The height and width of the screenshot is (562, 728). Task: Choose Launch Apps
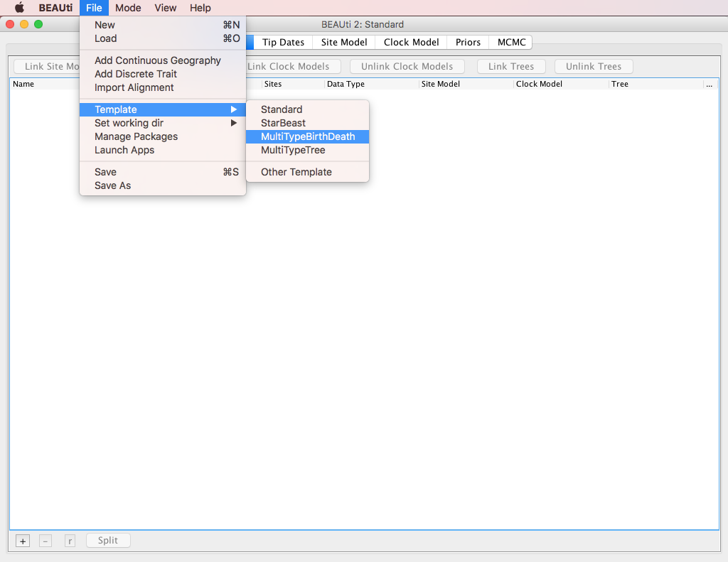[x=163, y=150]
